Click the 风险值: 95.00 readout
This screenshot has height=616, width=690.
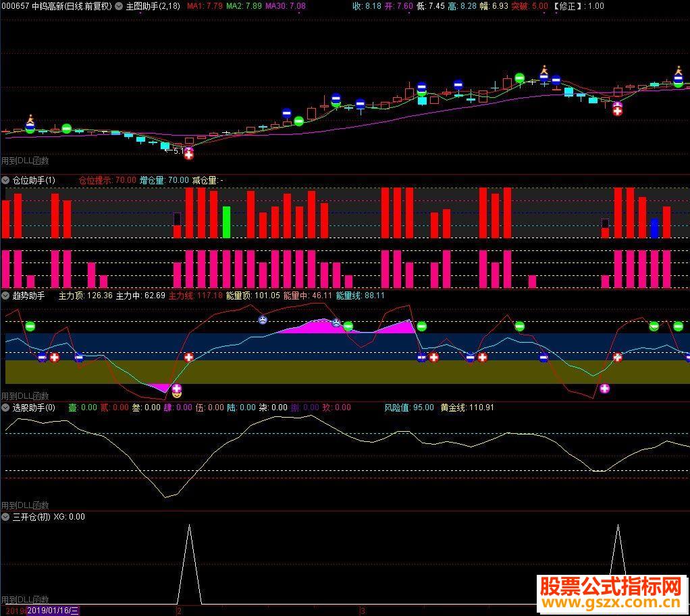click(x=409, y=408)
